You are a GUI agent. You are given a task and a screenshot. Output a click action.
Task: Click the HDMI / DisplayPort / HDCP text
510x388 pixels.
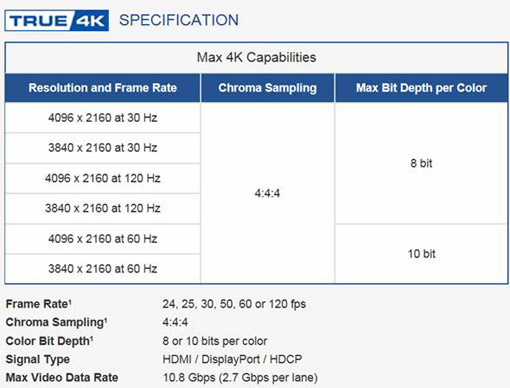pyautogui.click(x=232, y=359)
